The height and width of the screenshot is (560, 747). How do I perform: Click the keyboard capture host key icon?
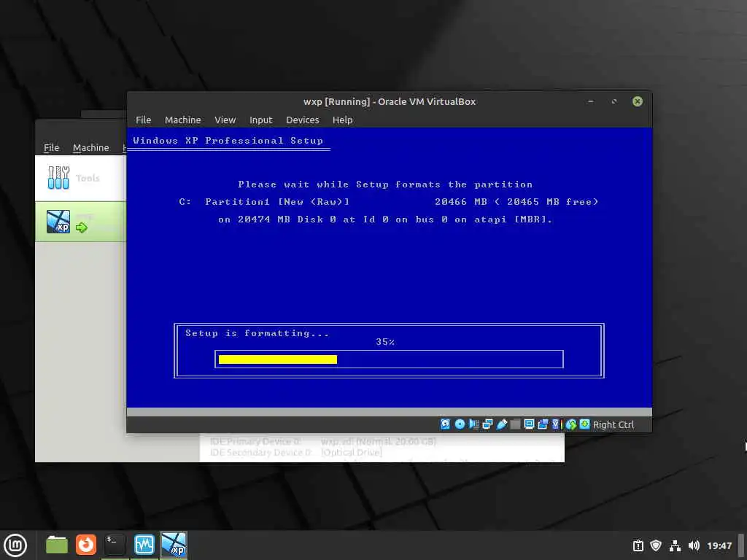584,424
